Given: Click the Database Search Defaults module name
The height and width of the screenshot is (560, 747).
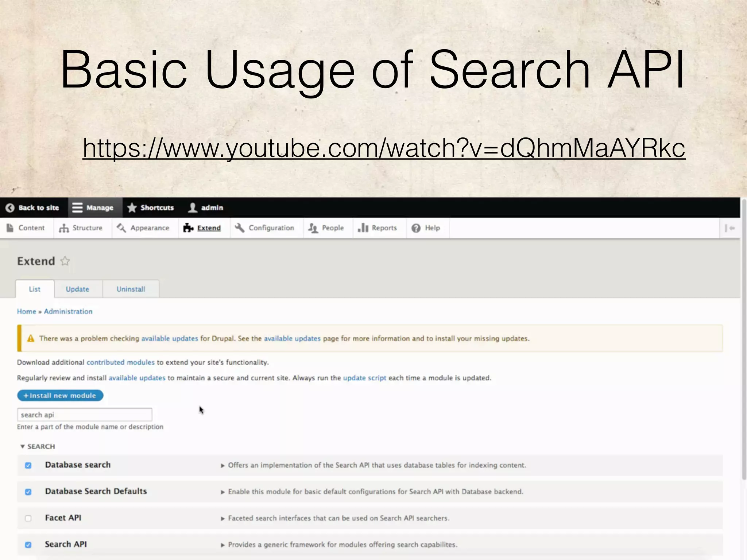Looking at the screenshot, I should pos(96,491).
